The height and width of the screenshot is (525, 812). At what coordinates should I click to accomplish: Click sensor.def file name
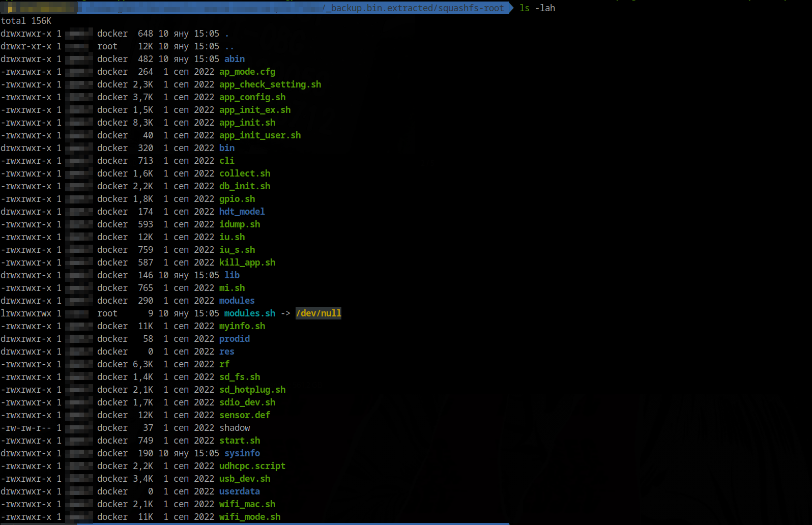click(245, 415)
